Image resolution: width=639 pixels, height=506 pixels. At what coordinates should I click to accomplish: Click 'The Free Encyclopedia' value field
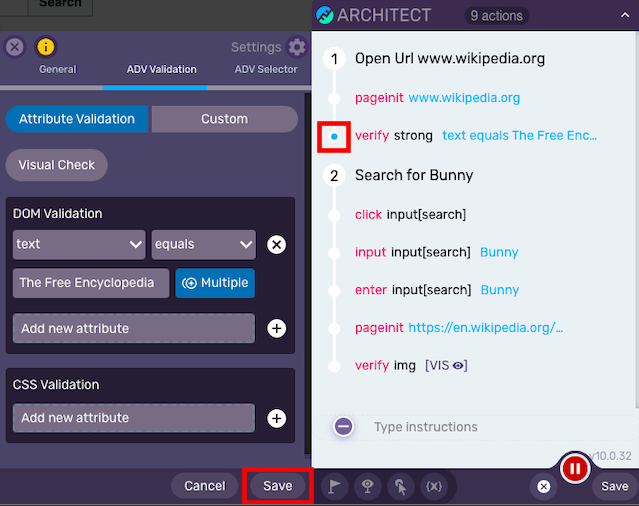(x=91, y=283)
